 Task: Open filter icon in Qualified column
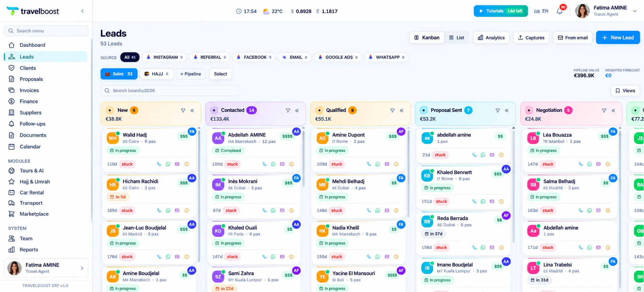pos(392,111)
